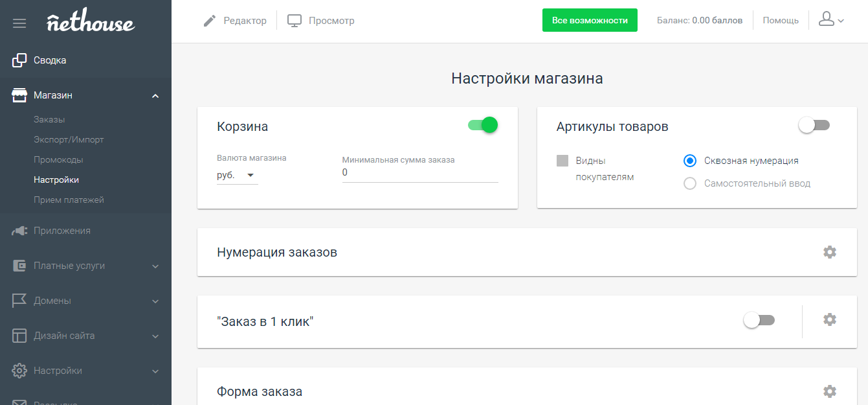Open the hamburger menu in the sidebar
868x405 pixels.
19,22
